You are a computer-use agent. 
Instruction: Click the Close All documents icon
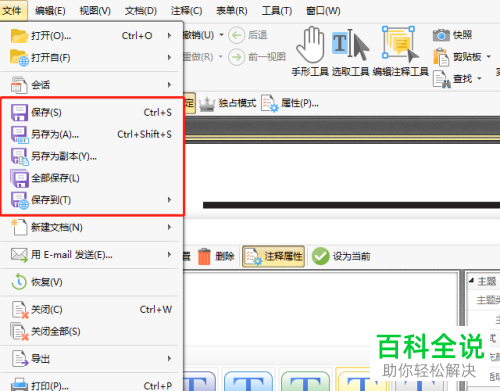point(19,331)
